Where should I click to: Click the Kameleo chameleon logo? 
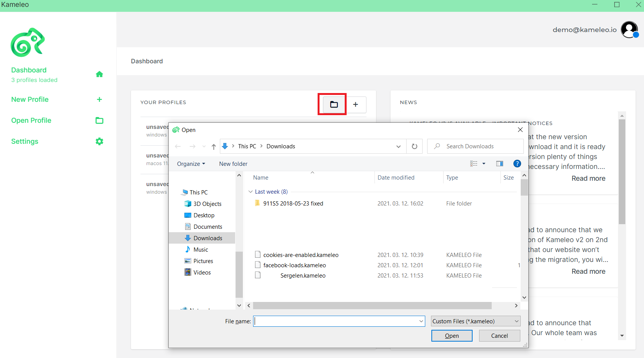[x=27, y=42]
